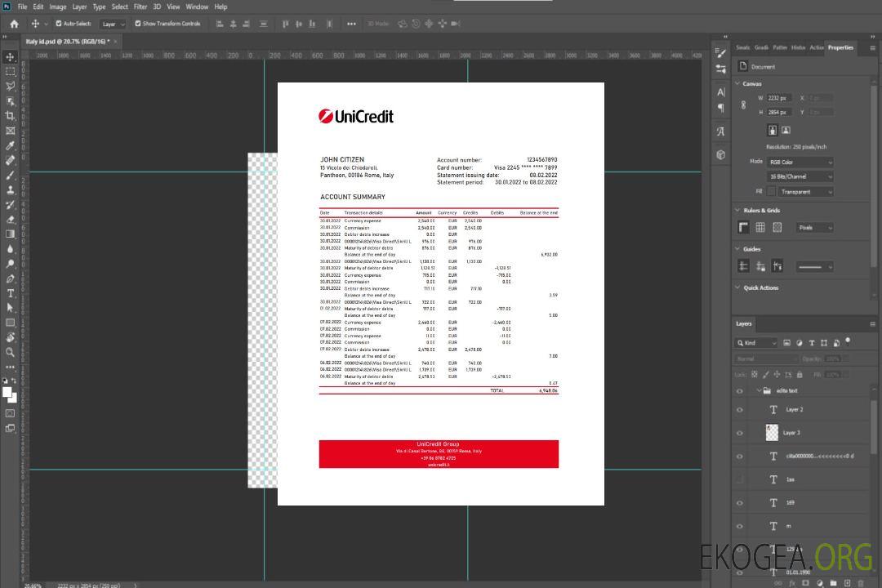Screen dimensions: 882x588
Task: Change screen mode icon at toolbox bottom
Action: coord(10,428)
